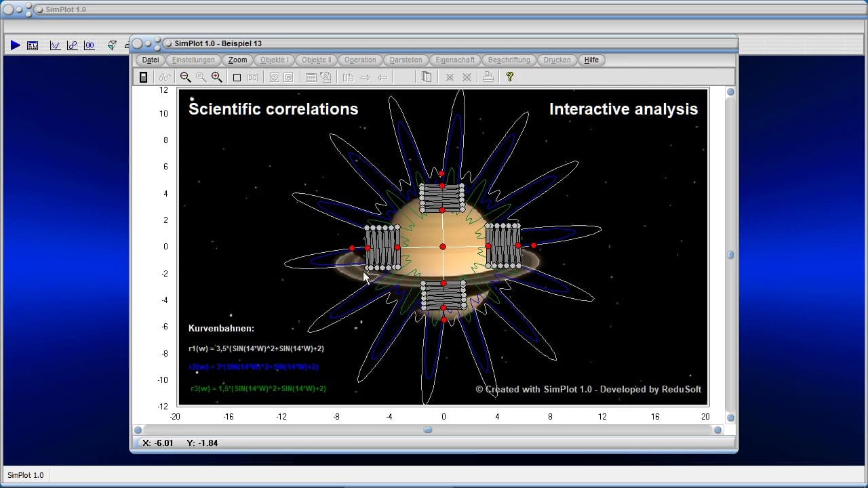Image resolution: width=868 pixels, height=488 pixels.
Task: Open the Eigenschaft menu
Action: tap(455, 60)
